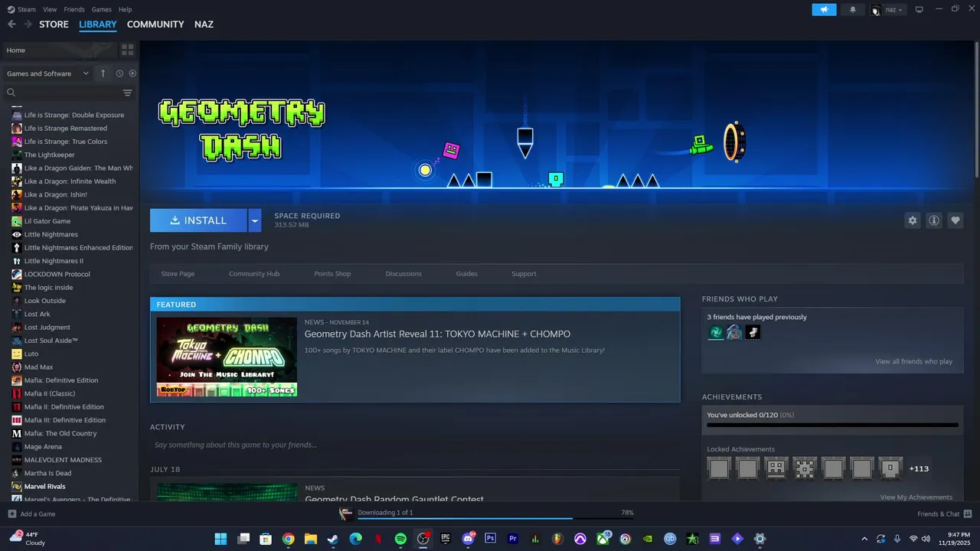The width and height of the screenshot is (980, 551).
Task: Open Windows Start menu
Action: click(220, 539)
